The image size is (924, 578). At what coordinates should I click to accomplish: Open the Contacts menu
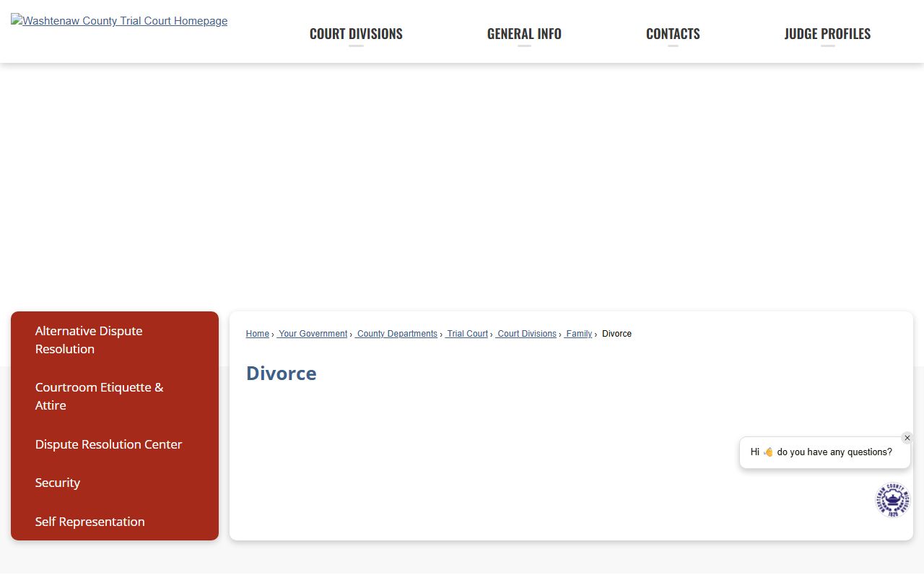[x=673, y=34]
